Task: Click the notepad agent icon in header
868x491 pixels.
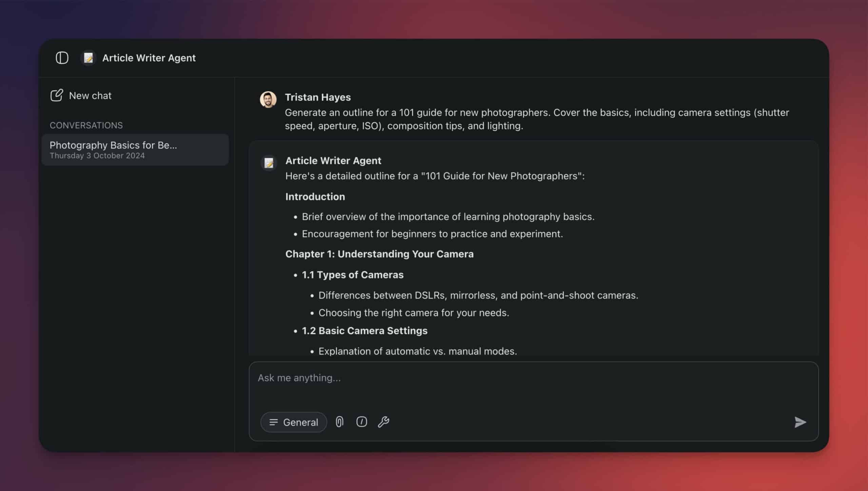Action: (x=88, y=58)
